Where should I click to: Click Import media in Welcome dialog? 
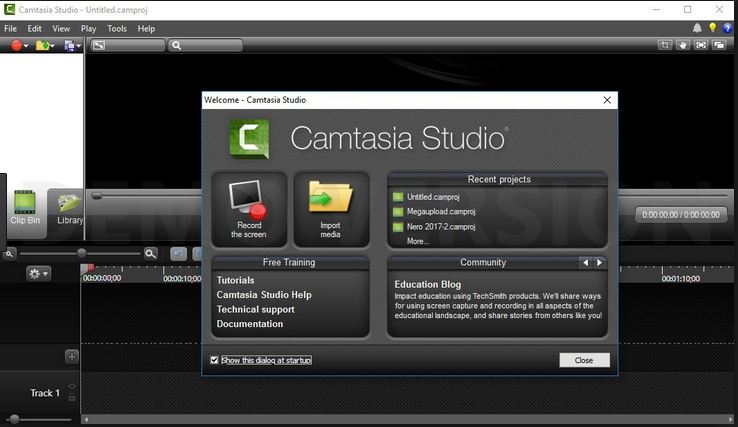[331, 209]
